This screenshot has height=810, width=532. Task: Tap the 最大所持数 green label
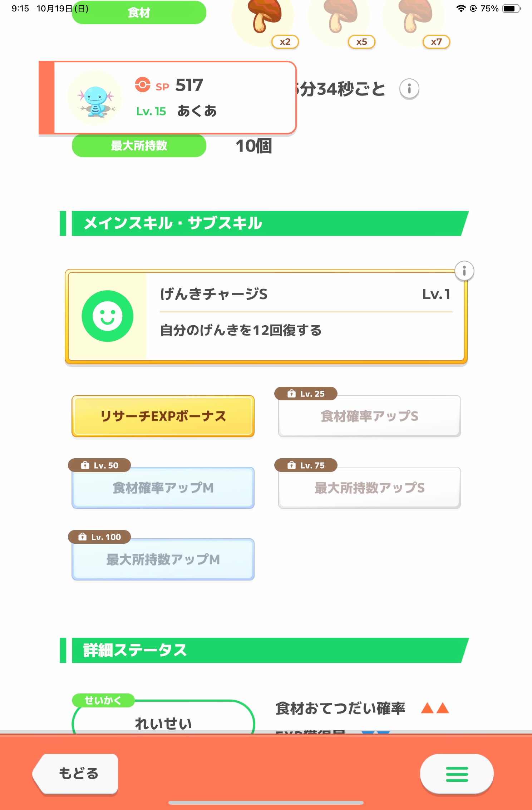click(x=139, y=146)
